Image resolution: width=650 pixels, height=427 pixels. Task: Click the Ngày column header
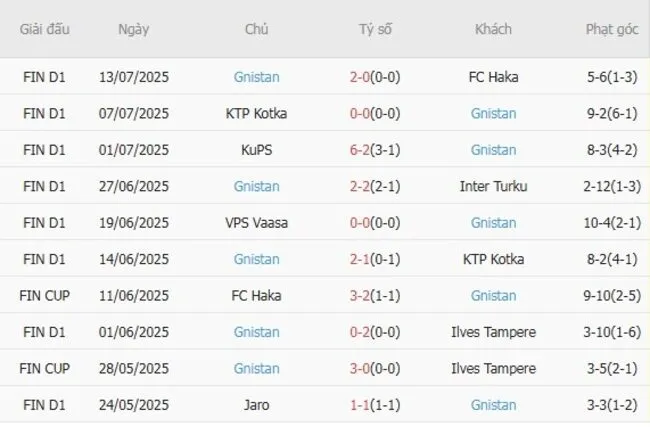point(133,29)
